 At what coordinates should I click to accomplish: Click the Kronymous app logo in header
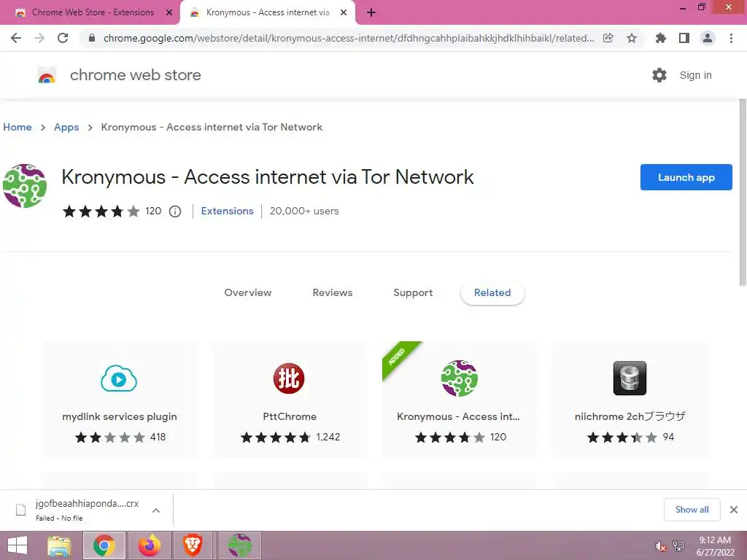25,186
